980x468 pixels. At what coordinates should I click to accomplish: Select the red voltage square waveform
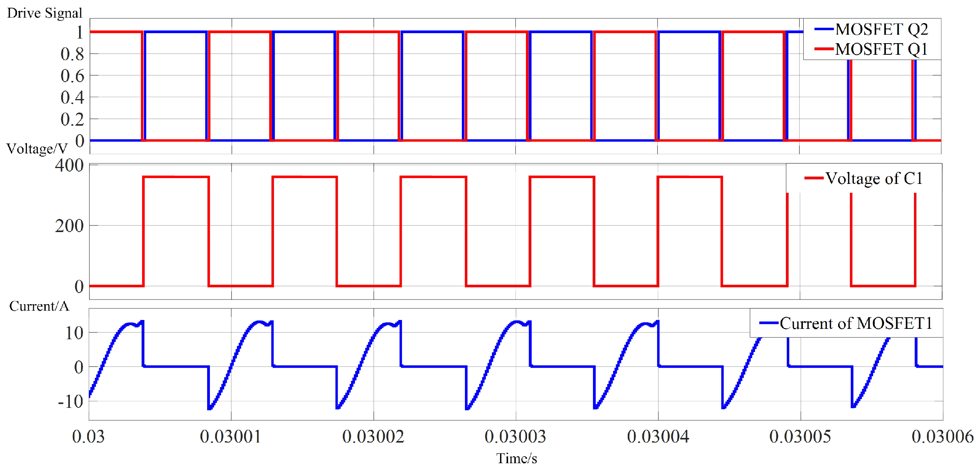pyautogui.click(x=174, y=177)
